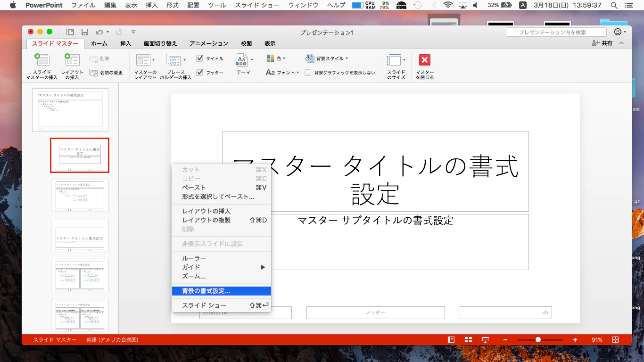
Task: Open the スライドのサイズ dropdown
Action: tap(396, 66)
